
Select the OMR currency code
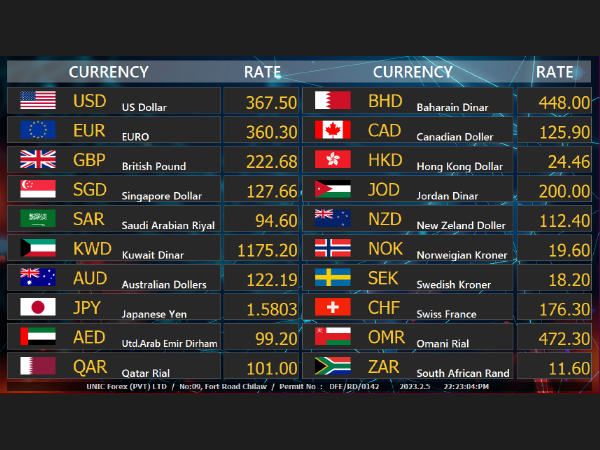[x=386, y=338]
